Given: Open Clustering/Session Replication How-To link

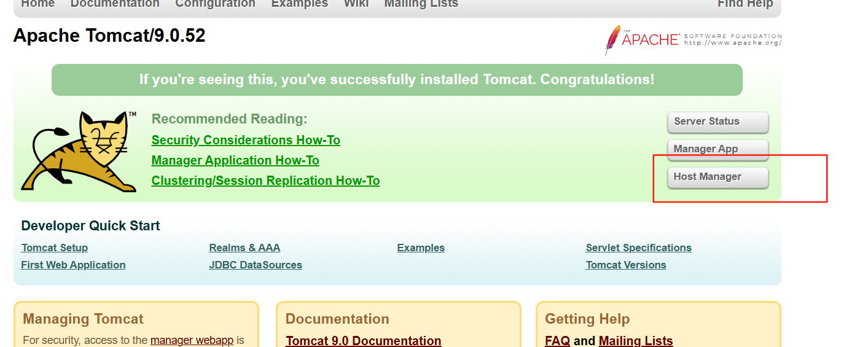Looking at the screenshot, I should point(265,181).
